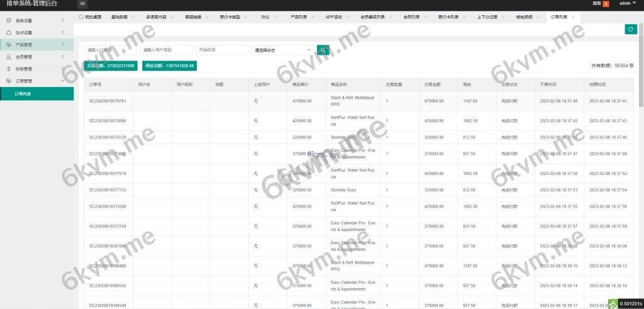
Task: Click the 财务管理 dollar icon
Action: [9, 69]
